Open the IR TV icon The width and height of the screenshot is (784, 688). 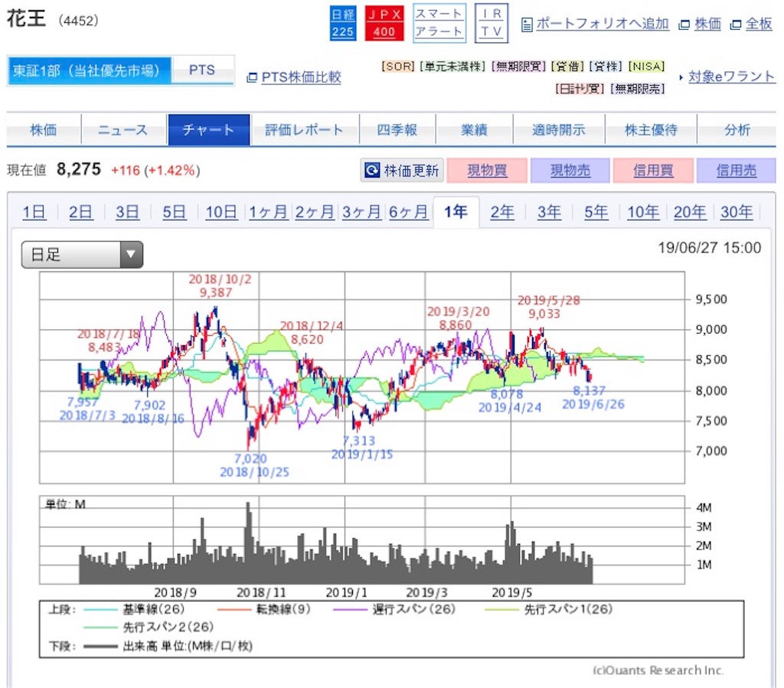point(491,23)
